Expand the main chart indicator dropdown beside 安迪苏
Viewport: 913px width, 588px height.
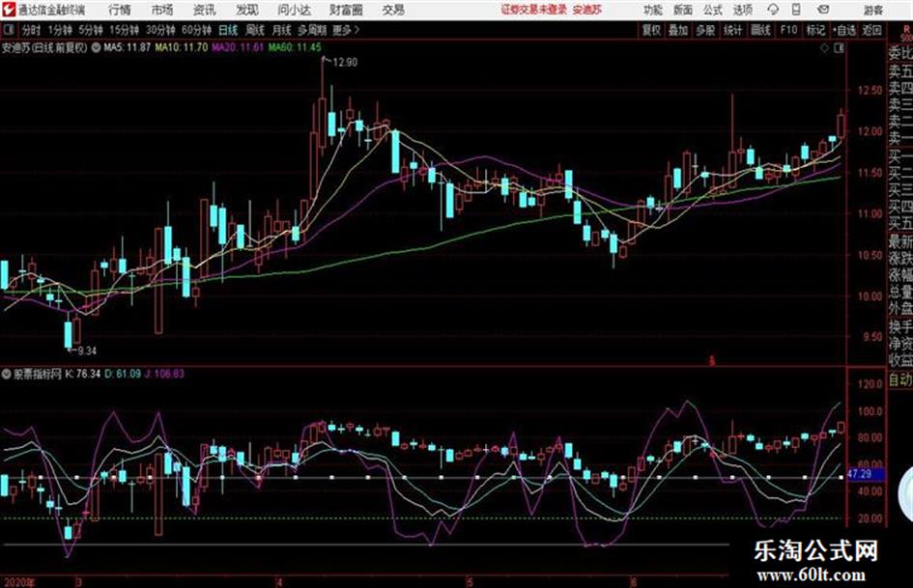[x=96, y=47]
